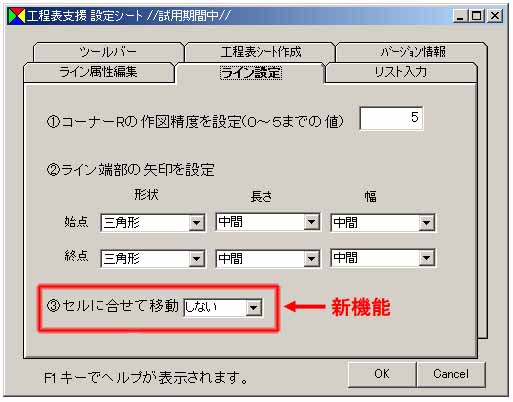
Task: Open the バージョン情報 tab
Action: [413, 52]
